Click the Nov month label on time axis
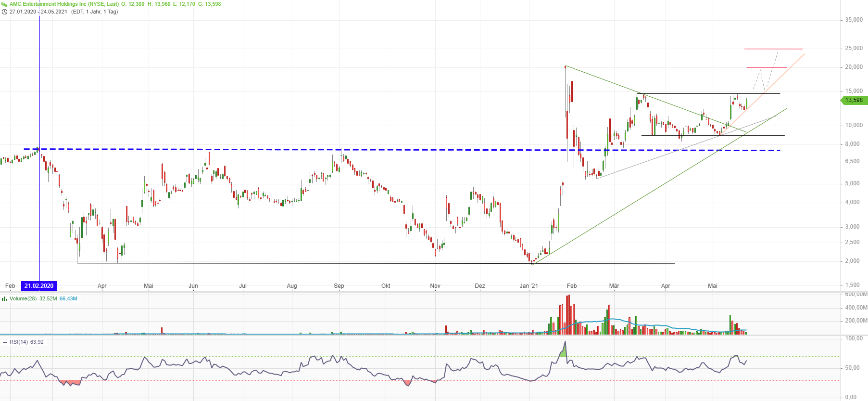The height and width of the screenshot is (401, 868). coord(435,286)
